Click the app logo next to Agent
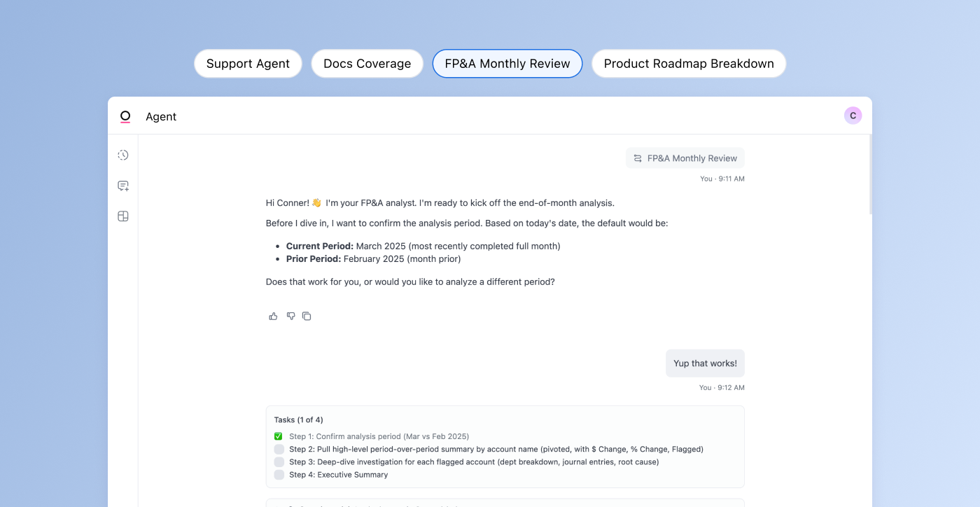This screenshot has height=507, width=980. [x=125, y=116]
